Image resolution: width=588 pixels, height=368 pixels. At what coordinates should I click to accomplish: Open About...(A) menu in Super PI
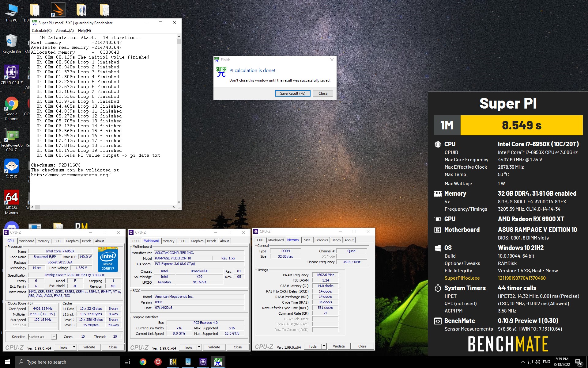click(65, 31)
